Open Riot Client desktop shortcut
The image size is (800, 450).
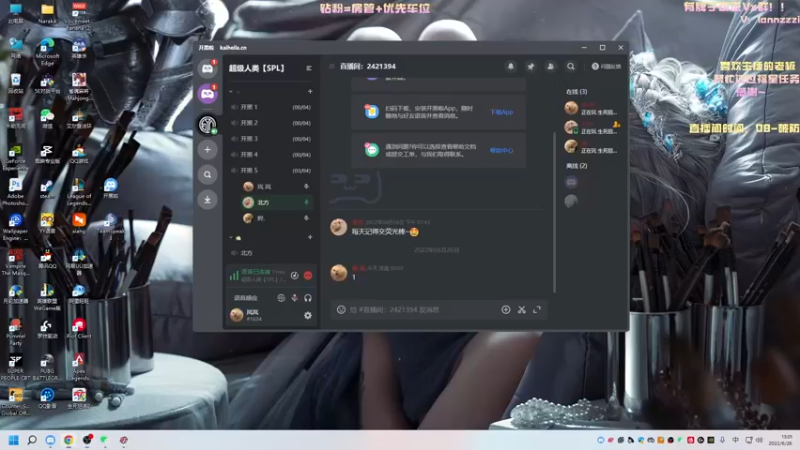tap(79, 329)
